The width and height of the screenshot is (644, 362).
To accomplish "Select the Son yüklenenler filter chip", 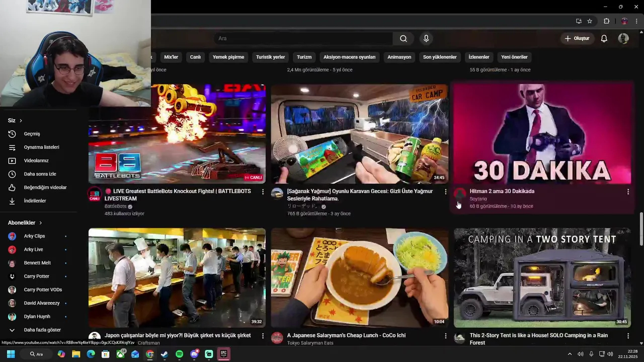I will coord(440,57).
